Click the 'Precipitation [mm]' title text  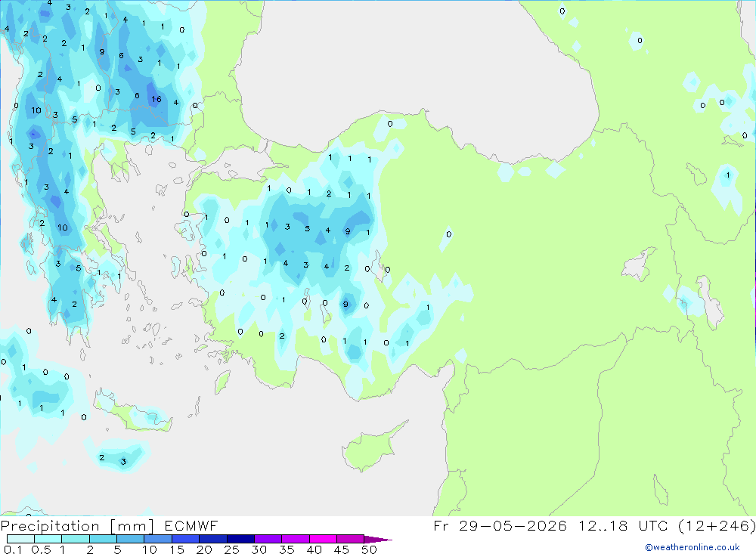(x=77, y=526)
